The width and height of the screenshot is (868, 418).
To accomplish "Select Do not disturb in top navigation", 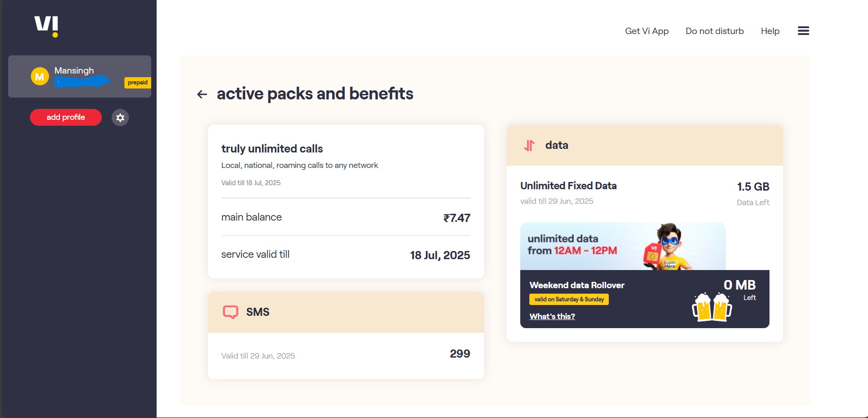I will 715,31.
